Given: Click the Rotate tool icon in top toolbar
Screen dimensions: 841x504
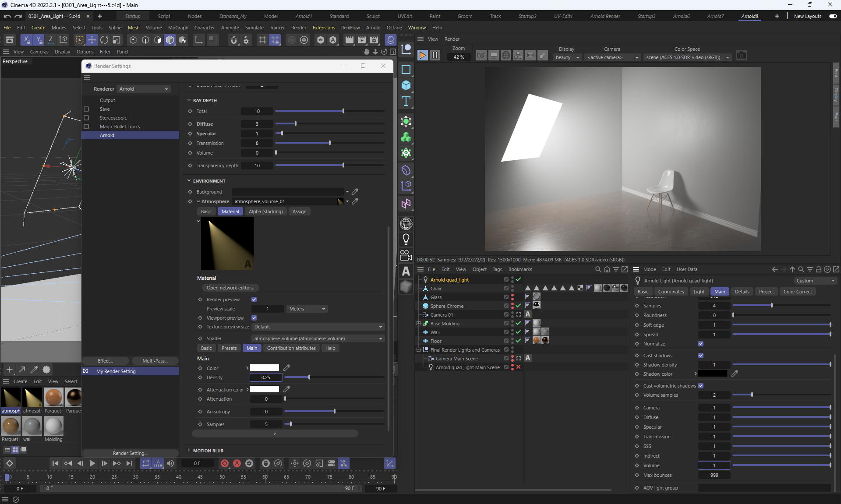Looking at the screenshot, I should (x=104, y=40).
